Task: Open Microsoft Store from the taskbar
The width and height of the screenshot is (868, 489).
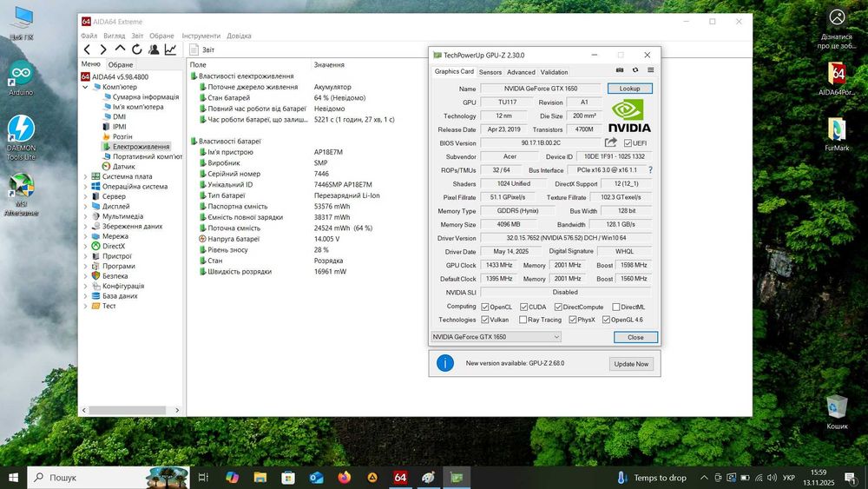Action: (x=288, y=477)
